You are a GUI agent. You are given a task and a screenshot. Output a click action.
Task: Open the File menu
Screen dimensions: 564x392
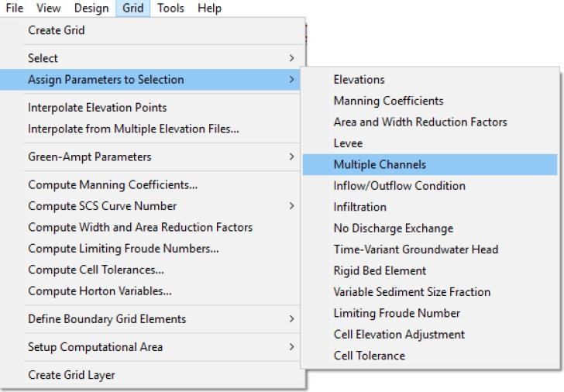(14, 9)
